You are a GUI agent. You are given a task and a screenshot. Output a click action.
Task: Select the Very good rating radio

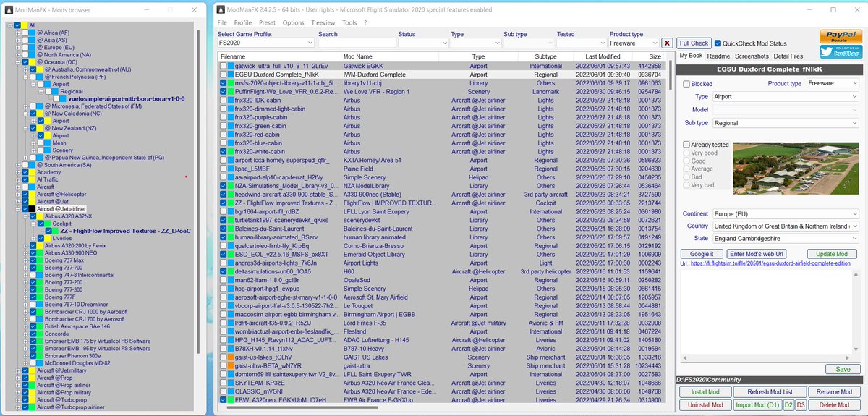[x=687, y=153]
